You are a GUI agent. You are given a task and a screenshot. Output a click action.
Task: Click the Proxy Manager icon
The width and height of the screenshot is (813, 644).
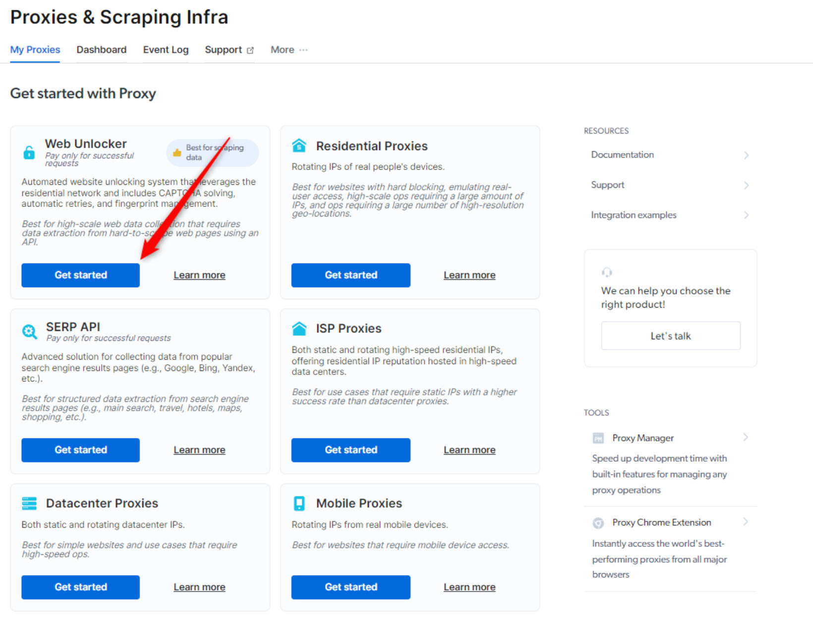click(598, 438)
